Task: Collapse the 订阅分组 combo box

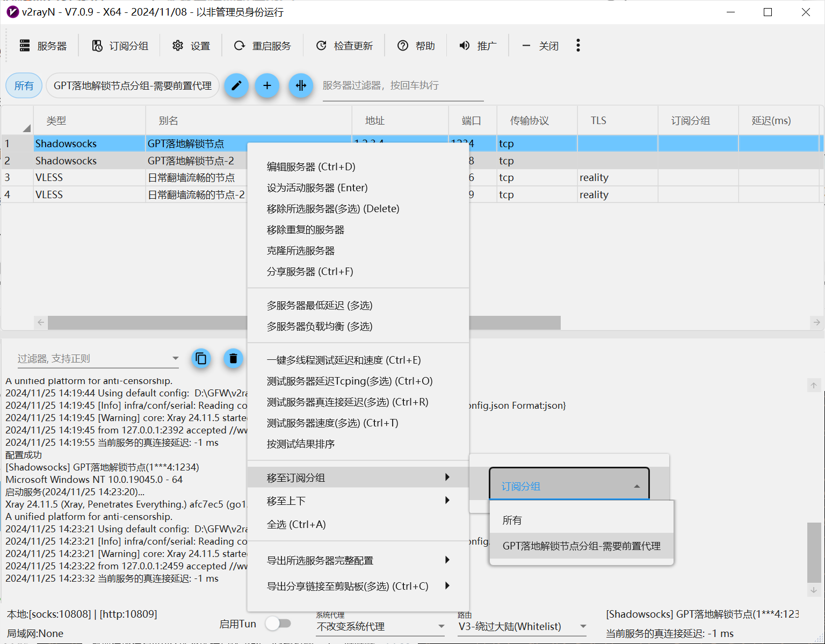Action: pos(569,486)
